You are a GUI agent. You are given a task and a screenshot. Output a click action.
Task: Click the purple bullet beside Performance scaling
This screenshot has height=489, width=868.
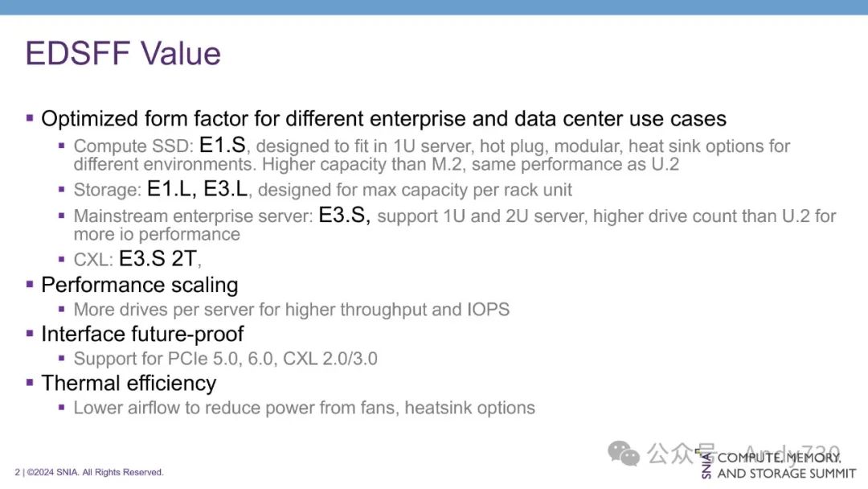pyautogui.click(x=30, y=284)
